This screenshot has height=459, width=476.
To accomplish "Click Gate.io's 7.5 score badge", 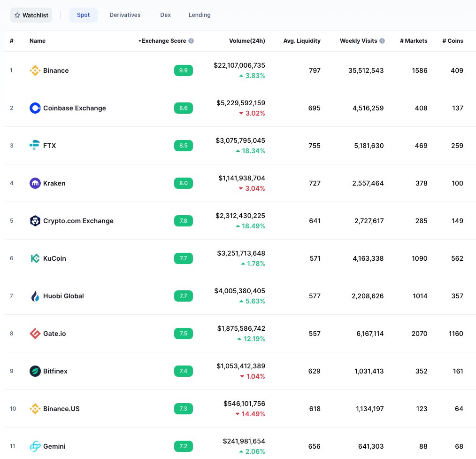I will [x=184, y=334].
